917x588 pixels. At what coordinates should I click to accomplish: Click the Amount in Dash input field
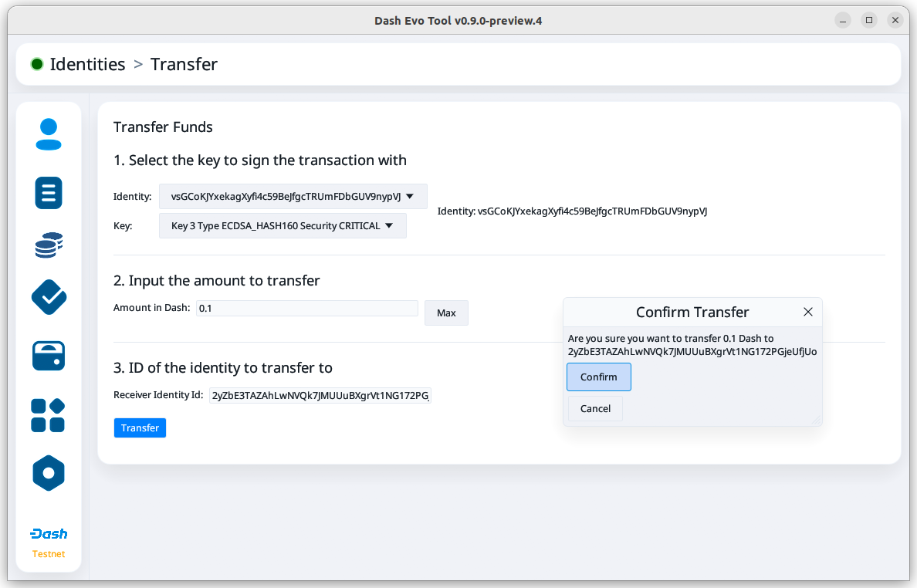306,309
